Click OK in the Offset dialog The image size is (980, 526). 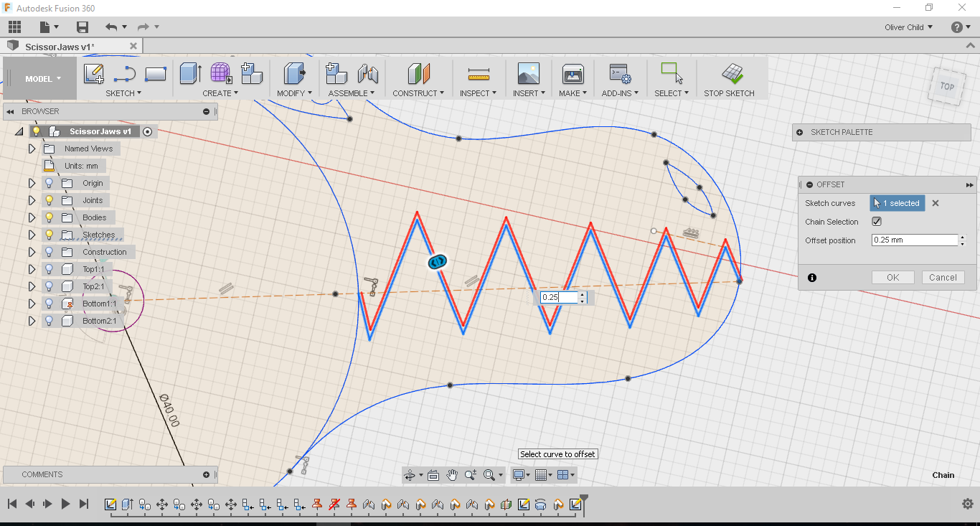(893, 278)
